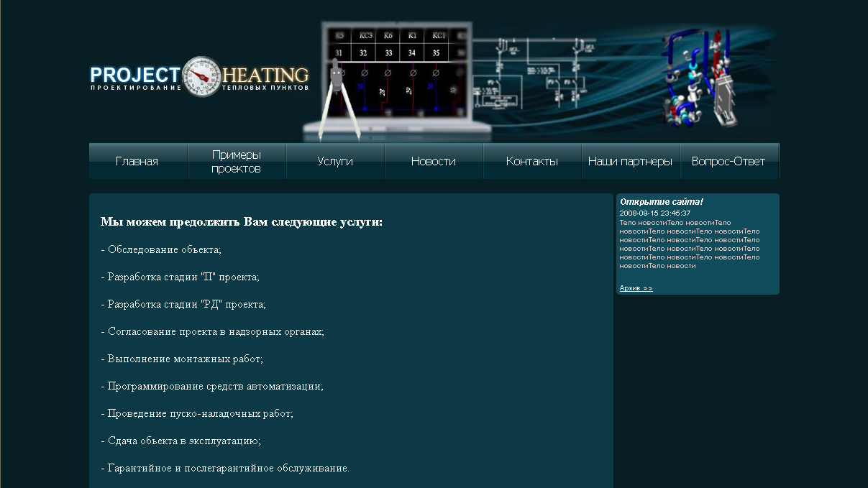Viewport: 868px width, 488px height.
Task: Switch to the Примеры проектов tab
Action: [236, 160]
